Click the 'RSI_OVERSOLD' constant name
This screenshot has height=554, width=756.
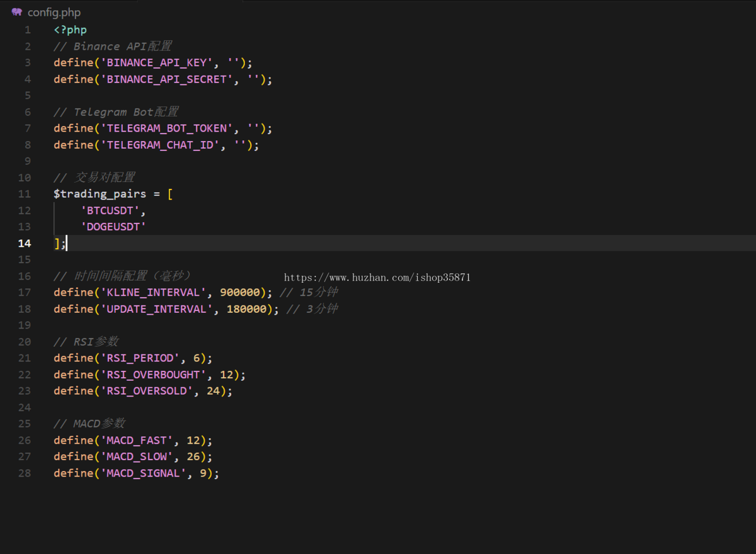pyautogui.click(x=147, y=391)
